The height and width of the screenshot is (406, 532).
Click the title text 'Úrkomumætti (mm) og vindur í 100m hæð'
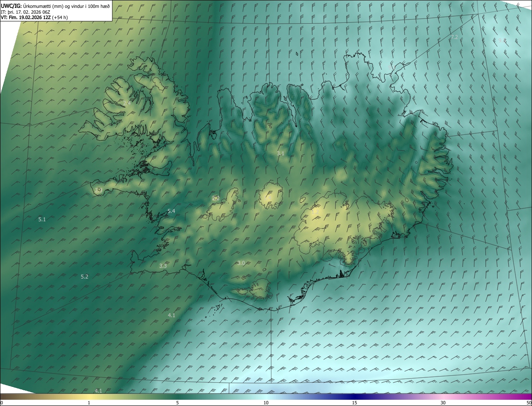pyautogui.click(x=66, y=6)
